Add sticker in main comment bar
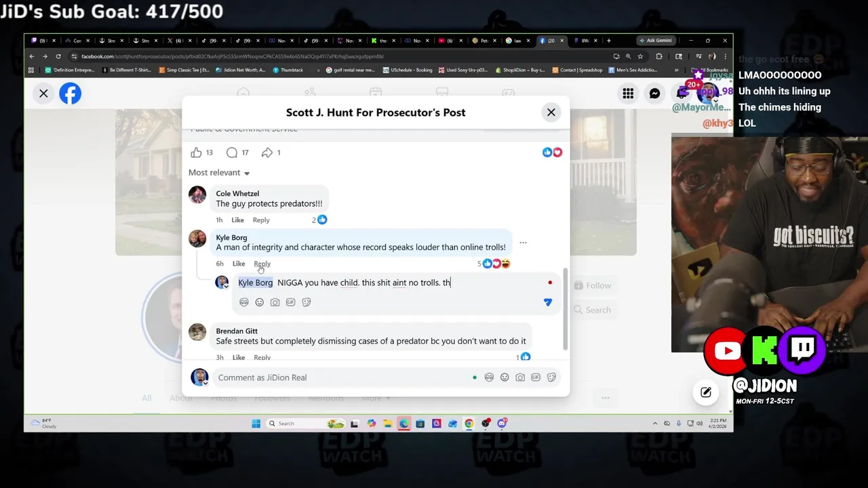 551,378
